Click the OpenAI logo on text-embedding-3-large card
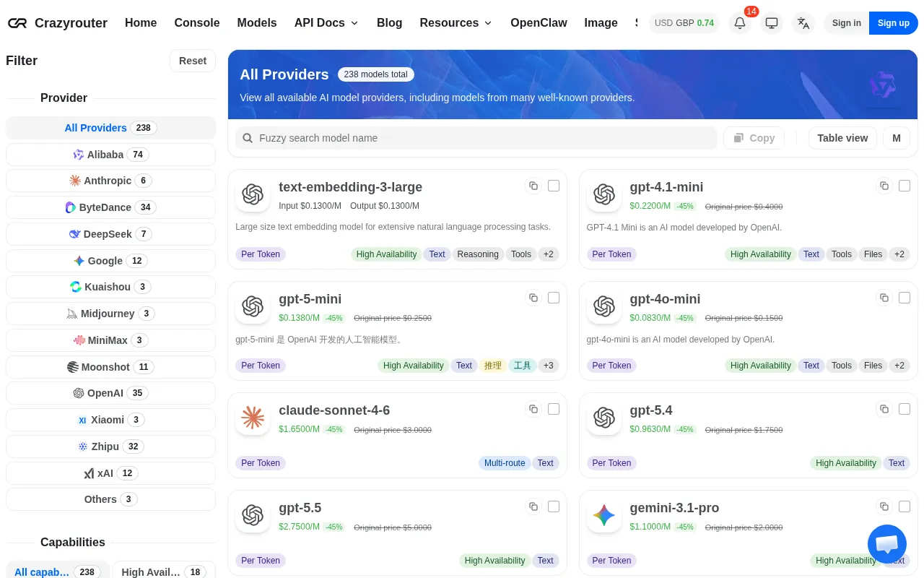Viewport: 924px width, 578px height. 253,194
